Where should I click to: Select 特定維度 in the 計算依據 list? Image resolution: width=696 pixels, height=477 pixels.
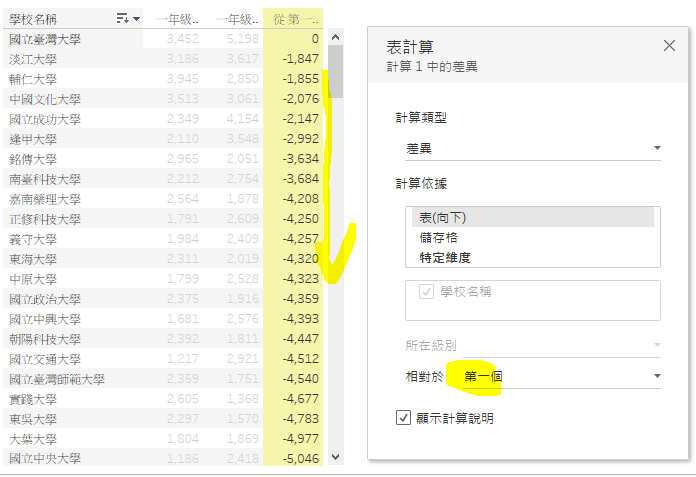pyautogui.click(x=445, y=257)
